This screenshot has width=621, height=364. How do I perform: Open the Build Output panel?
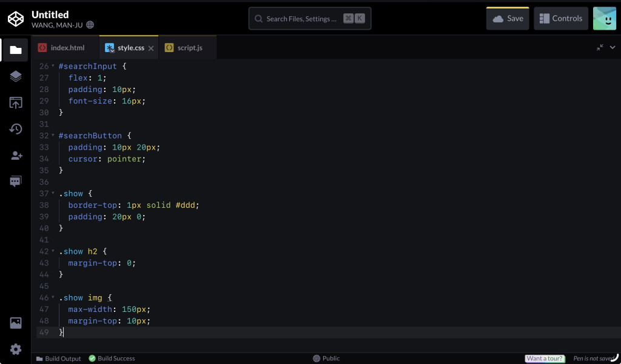point(59,359)
